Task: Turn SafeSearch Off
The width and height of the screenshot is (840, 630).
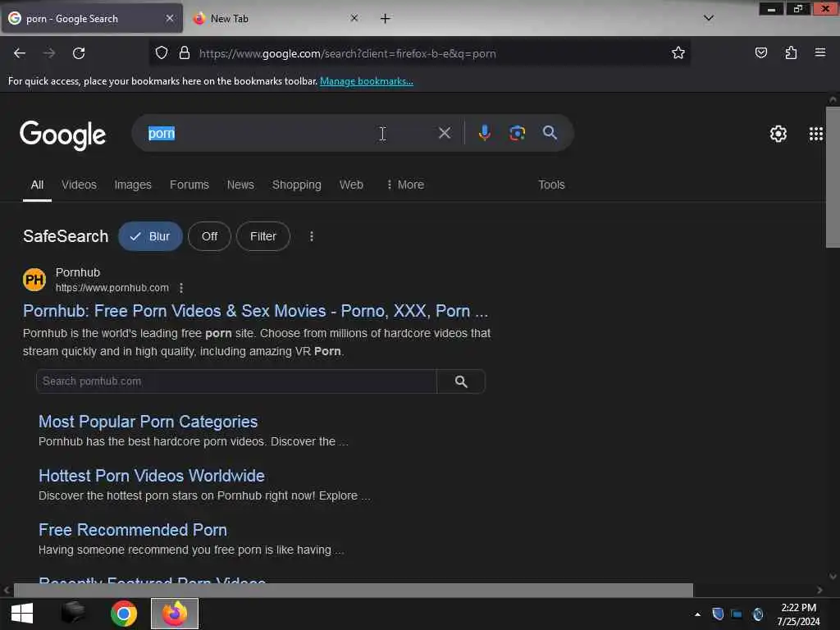Action: coord(209,236)
